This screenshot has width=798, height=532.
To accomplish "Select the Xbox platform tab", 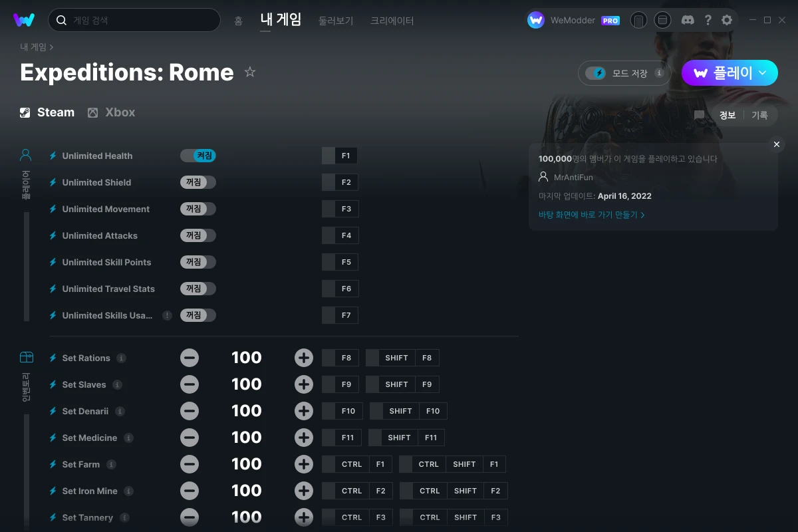I will 112,112.
